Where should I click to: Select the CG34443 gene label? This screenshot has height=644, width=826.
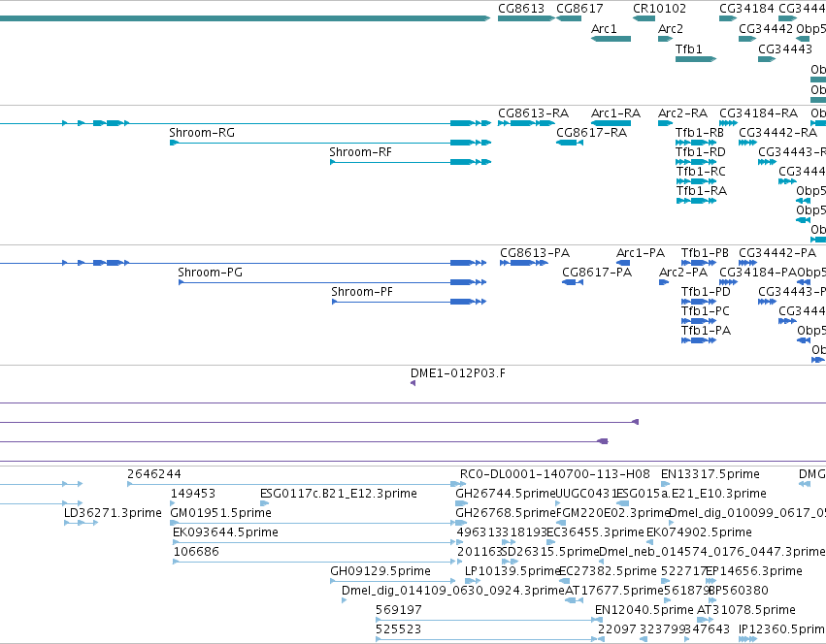click(785, 48)
